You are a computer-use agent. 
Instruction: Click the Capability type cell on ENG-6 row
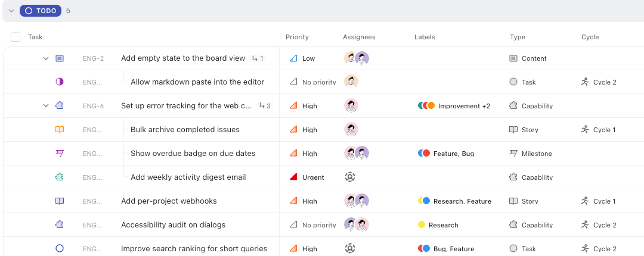tap(531, 106)
